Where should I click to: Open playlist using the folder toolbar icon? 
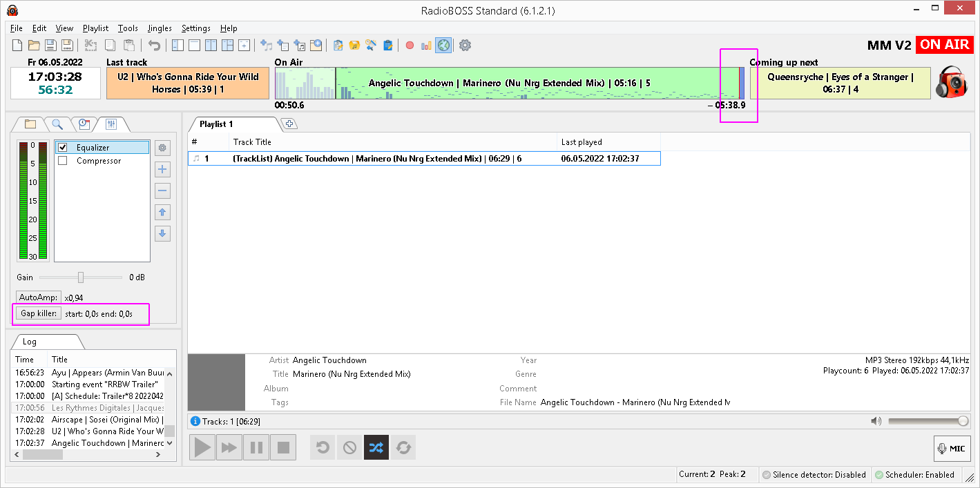click(x=34, y=46)
